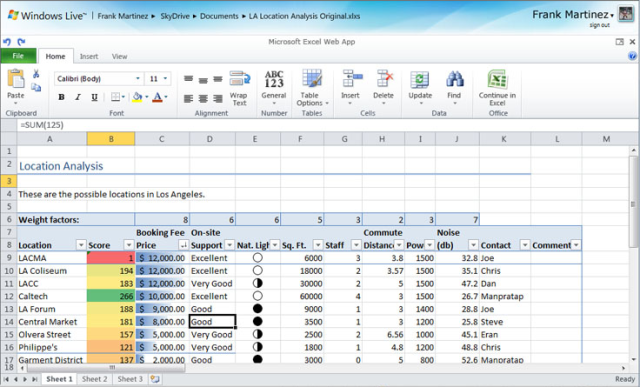
Task: Click the Caltech location cell
Action: point(52,296)
